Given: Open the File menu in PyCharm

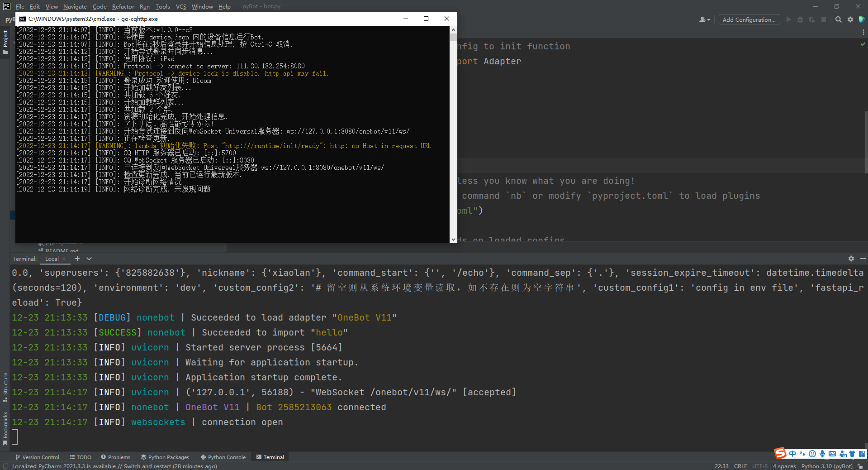Looking at the screenshot, I should pyautogui.click(x=20, y=6).
